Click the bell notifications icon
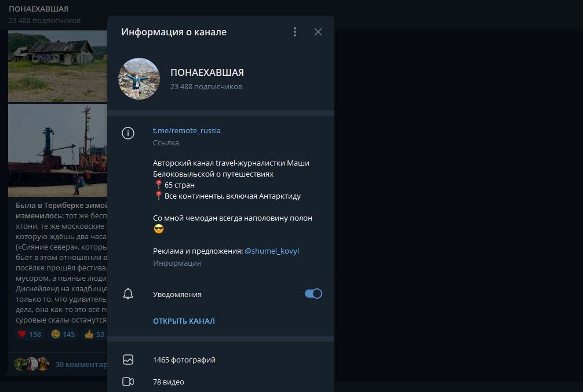 127,294
